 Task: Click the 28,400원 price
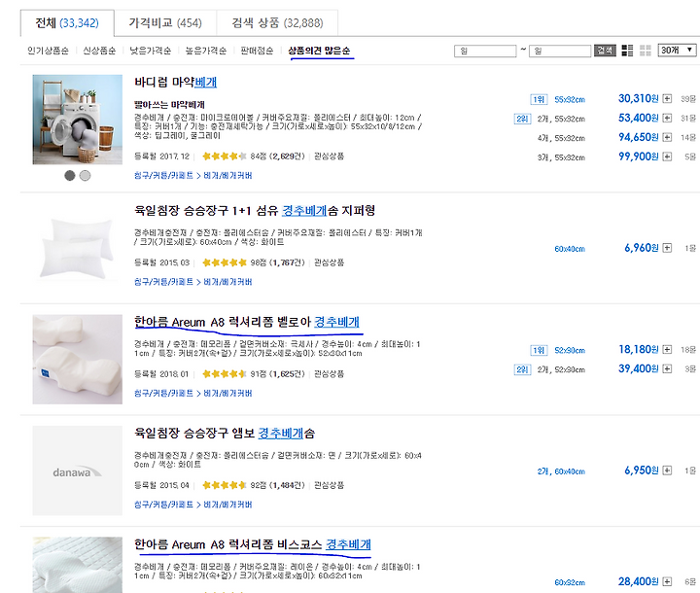point(639,581)
